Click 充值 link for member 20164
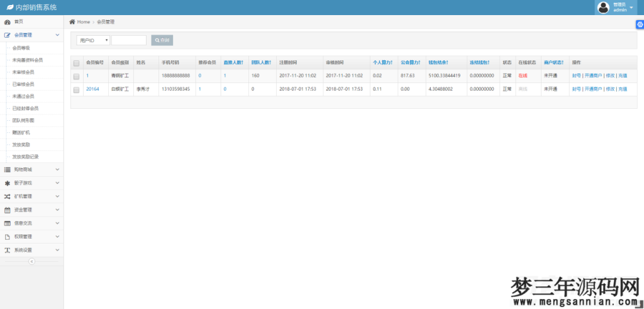Image resolution: width=644 pixels, height=309 pixels. 622,89
